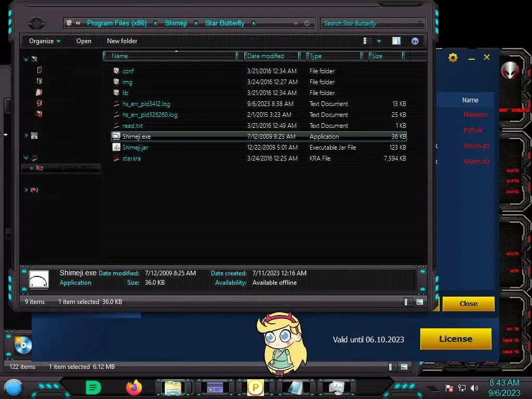Open the view options dropdown arrow
Screen dimensions: 532x399
click(x=379, y=41)
